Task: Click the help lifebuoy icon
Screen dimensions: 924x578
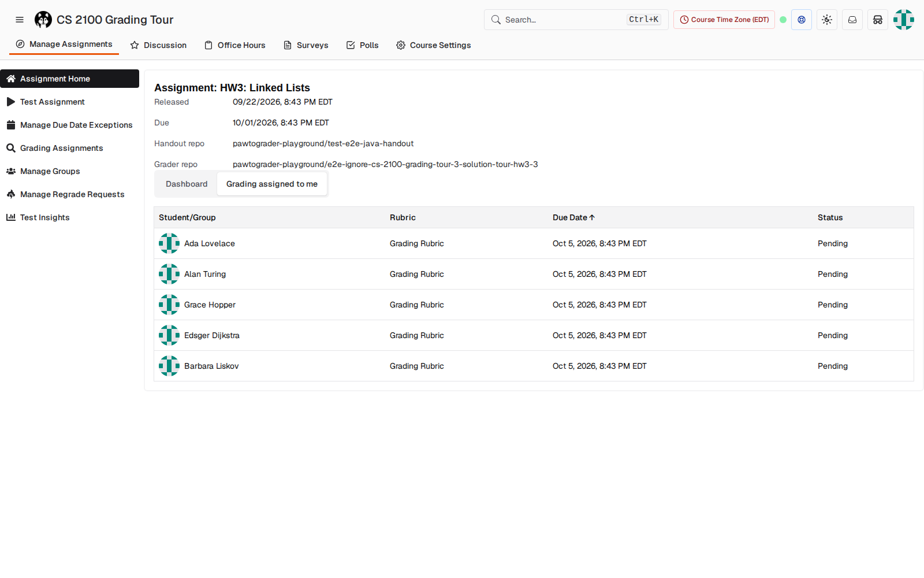Action: click(x=802, y=20)
